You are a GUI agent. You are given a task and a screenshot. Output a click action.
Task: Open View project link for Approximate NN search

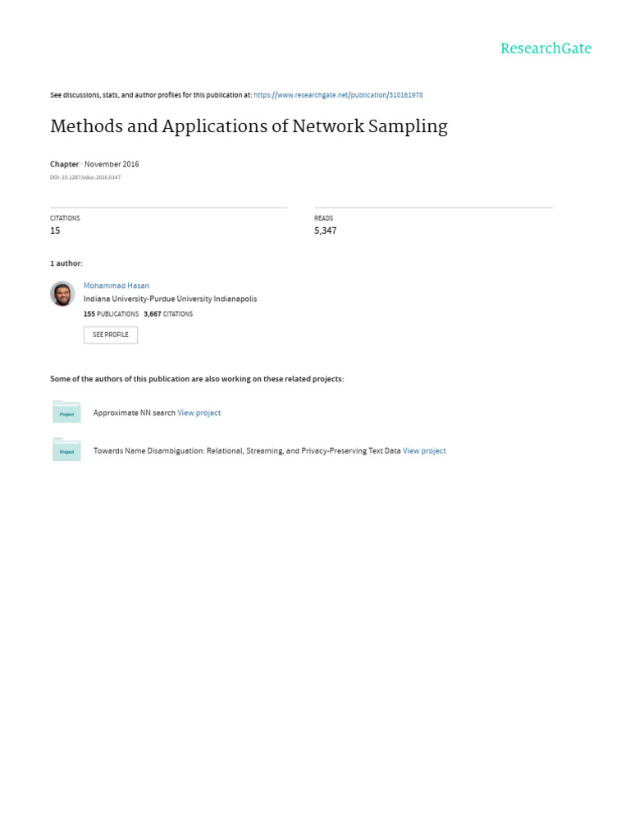pyautogui.click(x=199, y=413)
